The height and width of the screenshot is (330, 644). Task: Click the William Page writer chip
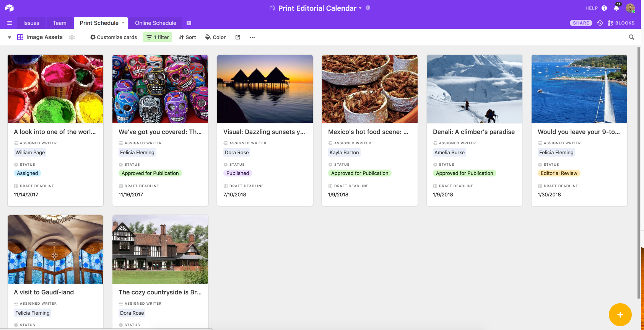click(x=30, y=152)
